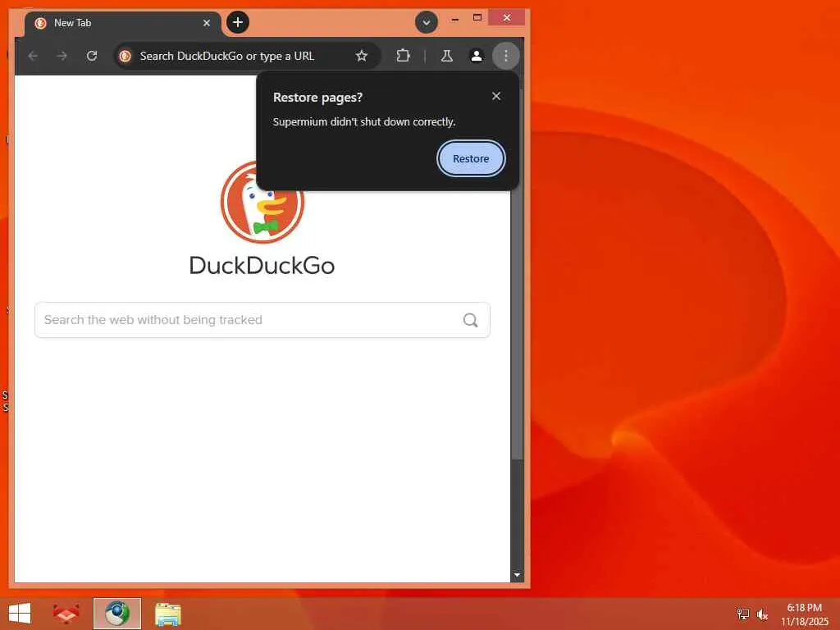The image size is (840, 630).
Task: Click the DuckDuckGo icon in address bar
Action: pos(126,56)
